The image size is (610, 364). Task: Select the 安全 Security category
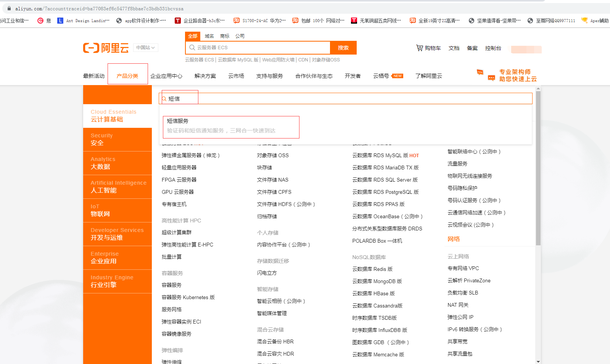(x=117, y=140)
